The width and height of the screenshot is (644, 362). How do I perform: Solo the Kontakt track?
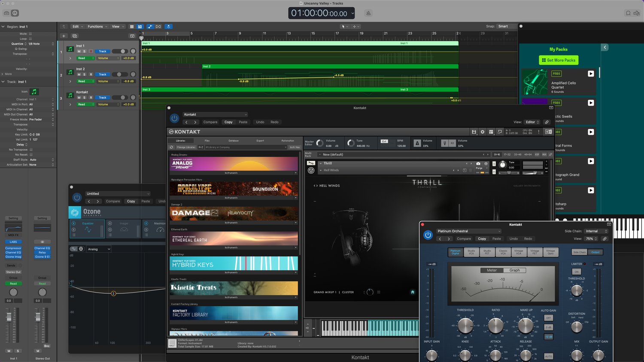(x=84, y=98)
